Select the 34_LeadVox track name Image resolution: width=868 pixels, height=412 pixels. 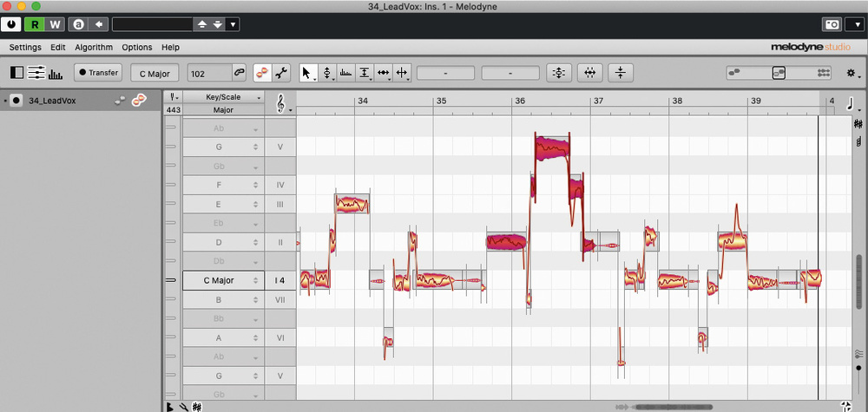point(52,101)
